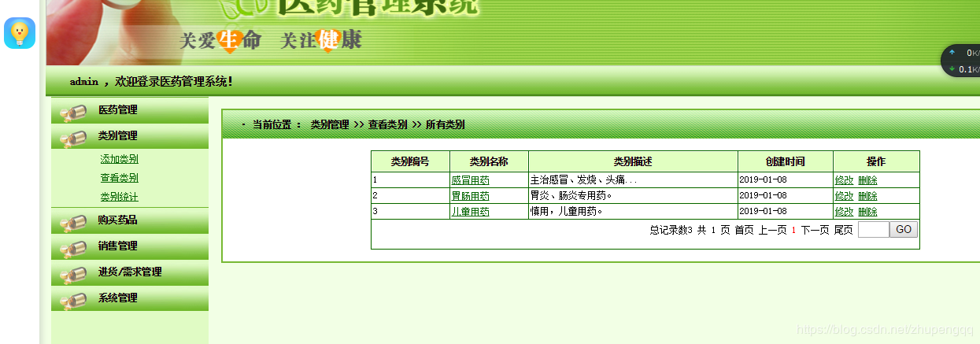Open the 添加类别 submenu link

tap(119, 159)
